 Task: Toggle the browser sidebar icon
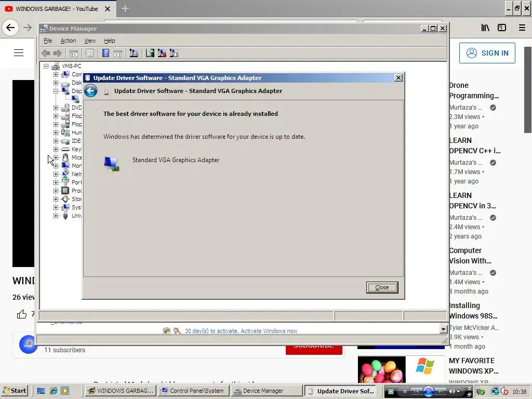[x=502, y=28]
